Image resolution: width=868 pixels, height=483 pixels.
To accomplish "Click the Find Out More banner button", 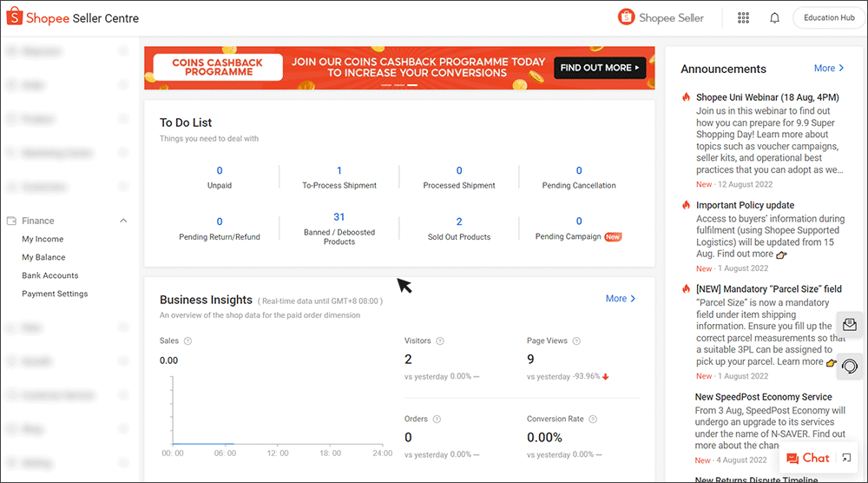I will click(x=600, y=67).
